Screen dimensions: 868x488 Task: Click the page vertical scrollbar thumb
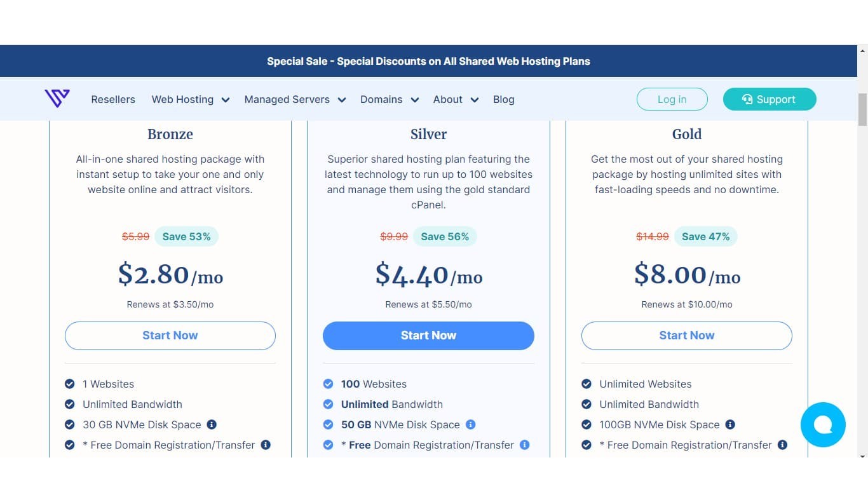pyautogui.click(x=862, y=110)
